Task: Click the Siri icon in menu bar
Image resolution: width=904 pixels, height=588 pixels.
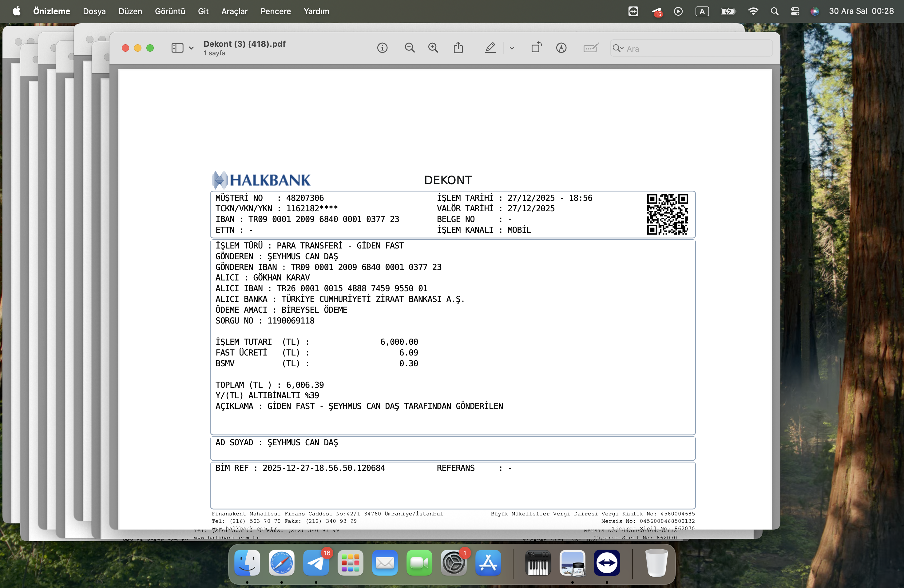Action: tap(814, 11)
